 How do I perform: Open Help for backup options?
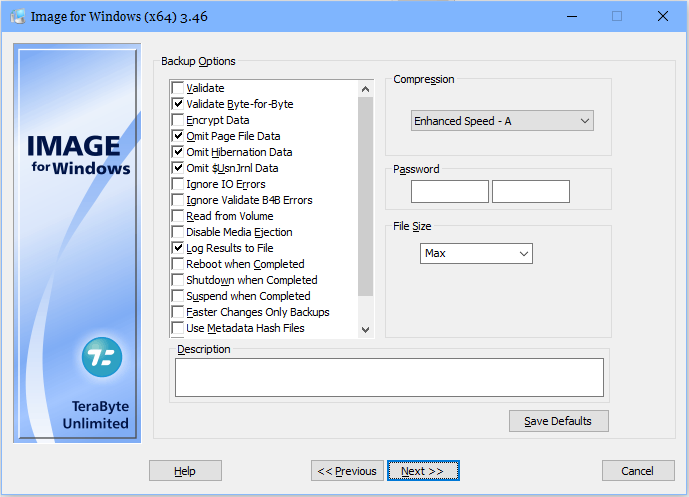[185, 471]
